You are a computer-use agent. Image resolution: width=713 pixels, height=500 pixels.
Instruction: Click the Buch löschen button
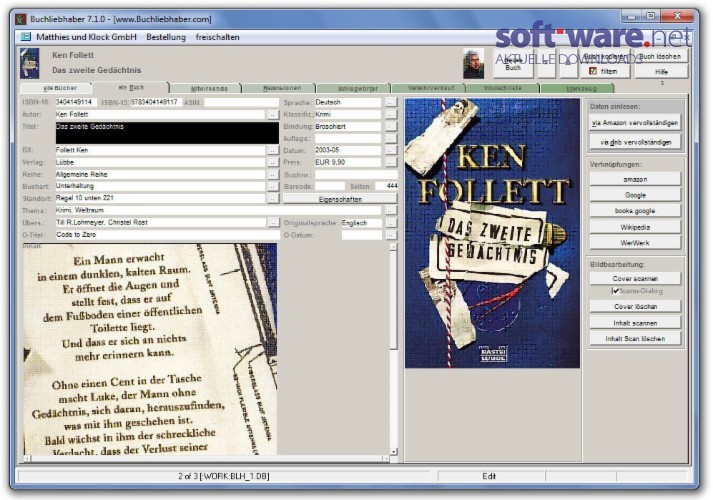660,56
